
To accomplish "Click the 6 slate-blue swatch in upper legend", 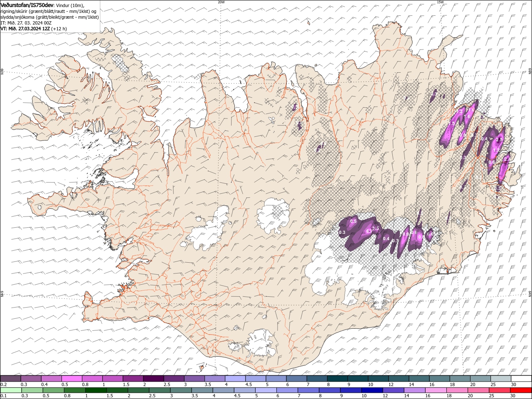I will click(x=296, y=379).
